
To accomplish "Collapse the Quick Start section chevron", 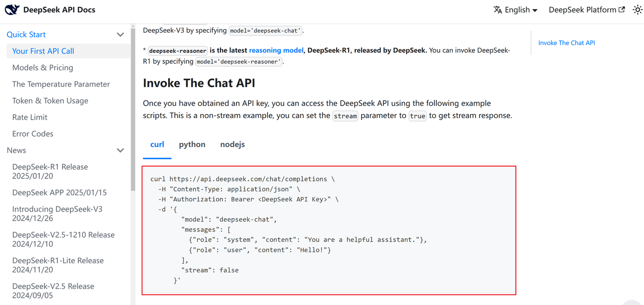I will tap(120, 35).
